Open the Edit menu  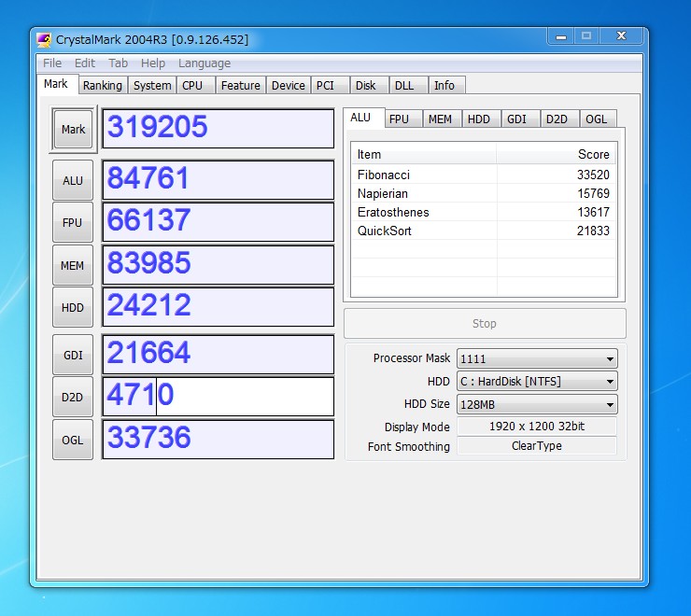85,63
